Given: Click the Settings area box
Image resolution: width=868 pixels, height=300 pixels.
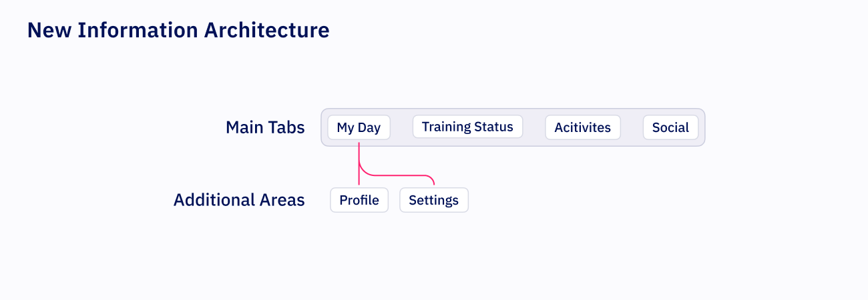Looking at the screenshot, I should coord(434,200).
